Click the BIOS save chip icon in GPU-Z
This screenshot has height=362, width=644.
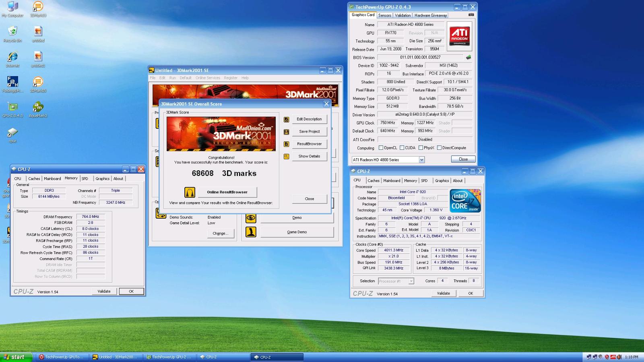click(468, 57)
